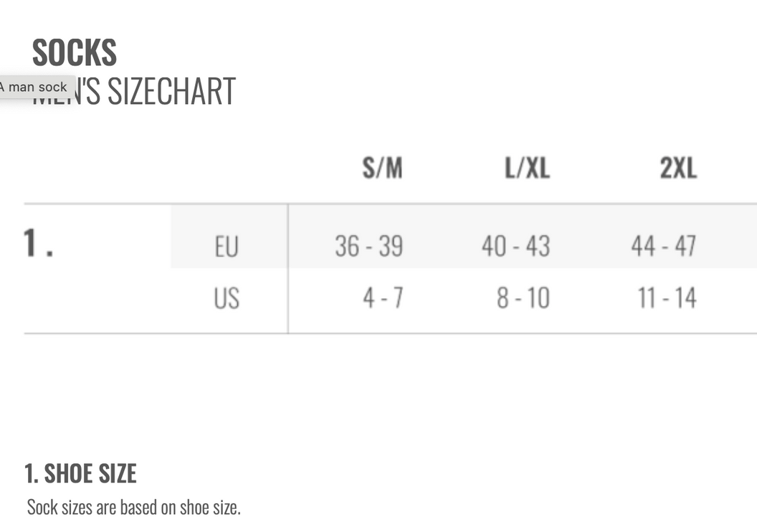Select the L/XL column header

coord(527,168)
